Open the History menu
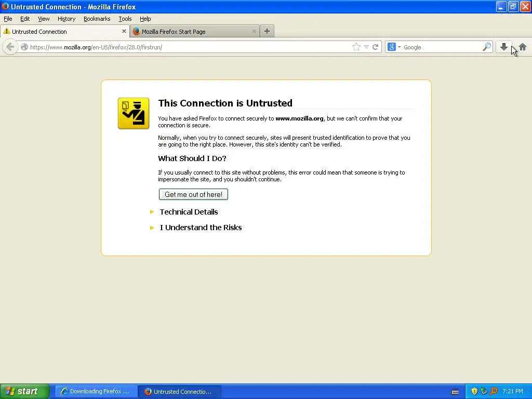Image resolution: width=532 pixels, height=399 pixels. [x=66, y=19]
